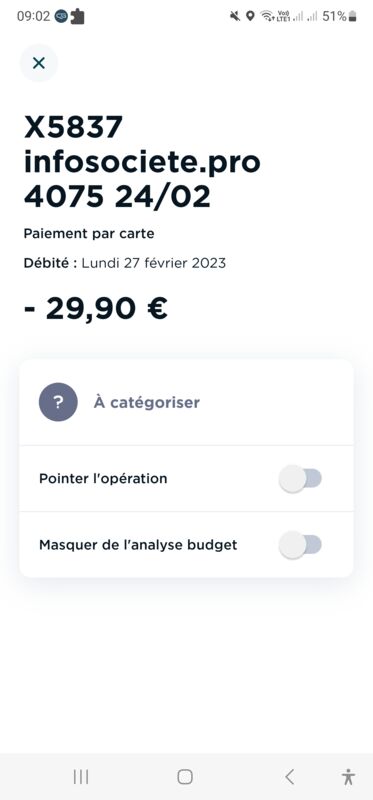Screen dimensions: 373x800
Task: Tap the Masquer de l'analyse budget label
Action: point(138,545)
